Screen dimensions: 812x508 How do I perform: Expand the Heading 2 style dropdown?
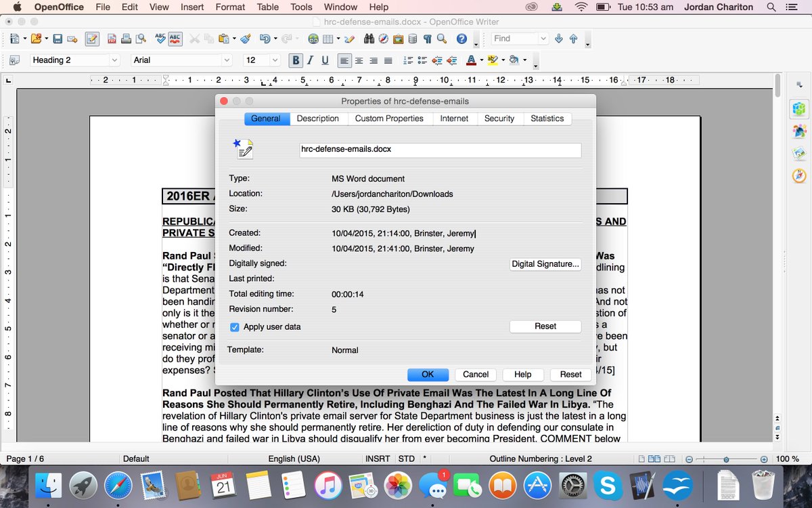point(114,60)
